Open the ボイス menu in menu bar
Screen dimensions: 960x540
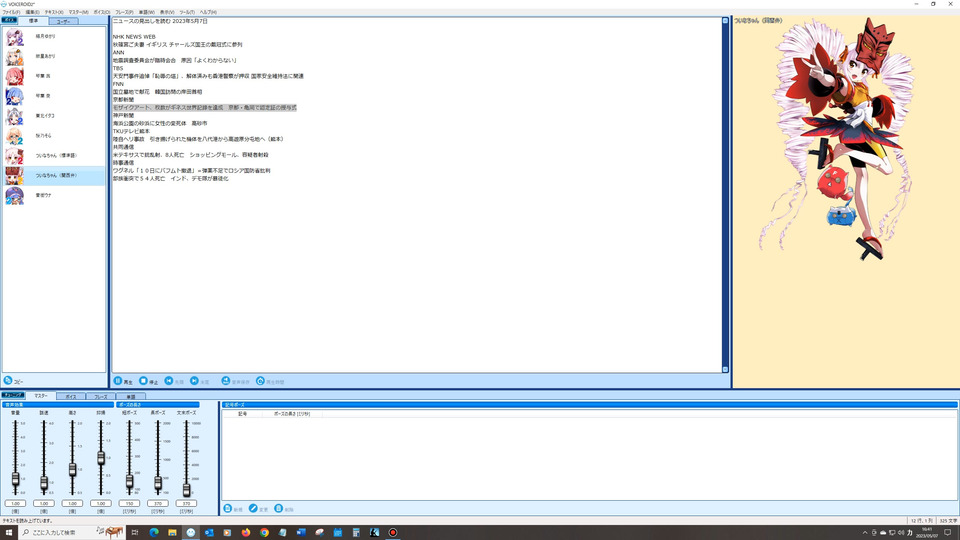coord(102,12)
